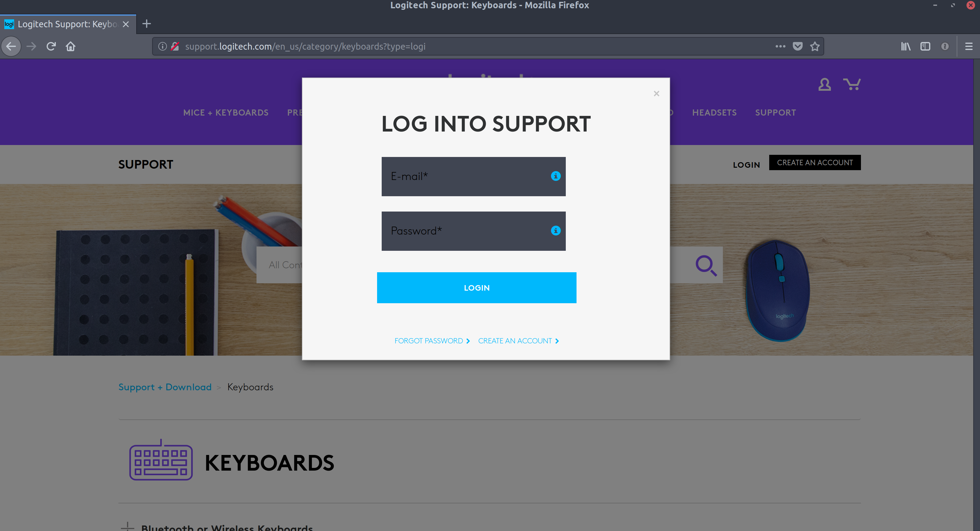Click the close X button on modal
The image size is (980, 531).
pos(657,94)
